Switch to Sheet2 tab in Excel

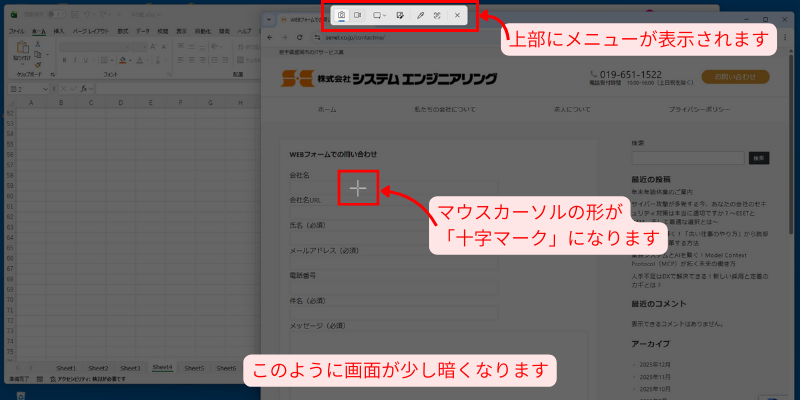[98, 368]
